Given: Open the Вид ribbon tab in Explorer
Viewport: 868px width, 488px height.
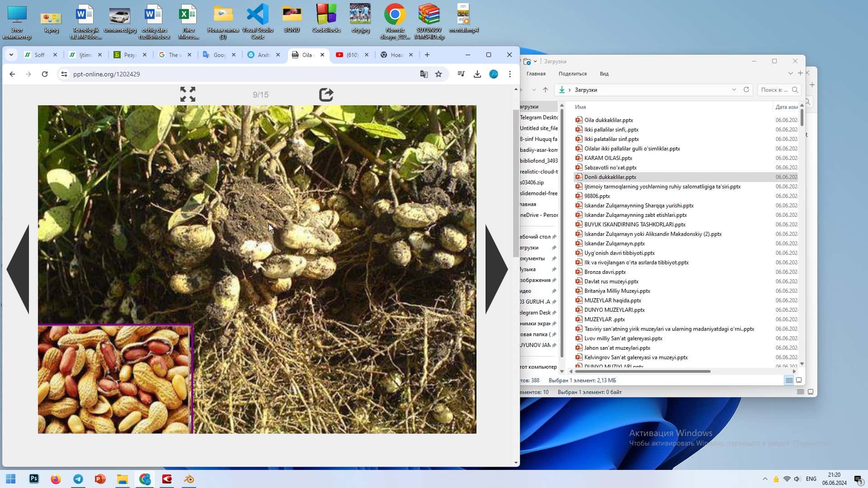Looking at the screenshot, I should [x=604, y=74].
